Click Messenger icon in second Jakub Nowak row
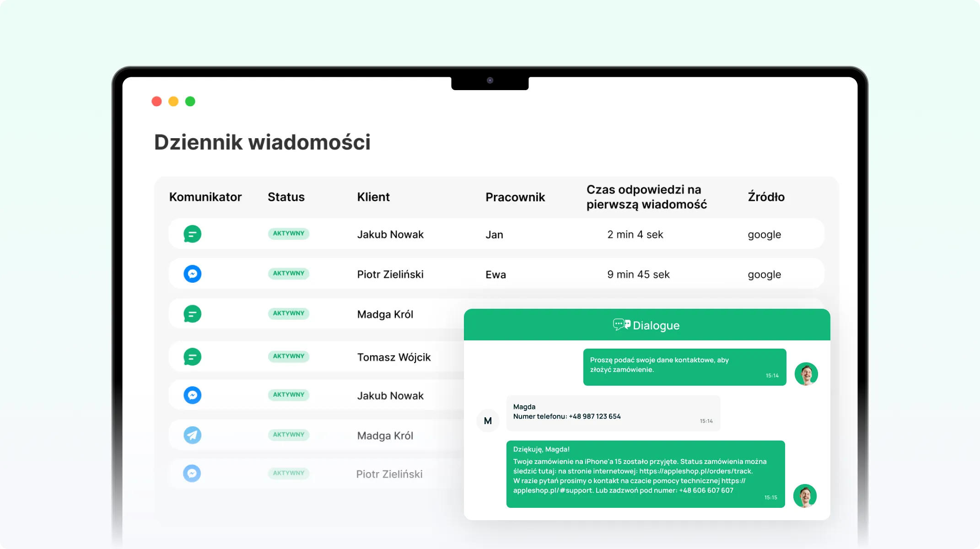This screenshot has height=549, width=980. 192,395
